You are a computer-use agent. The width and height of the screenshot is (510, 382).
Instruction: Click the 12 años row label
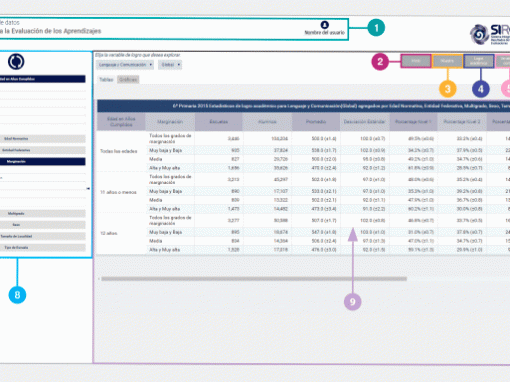point(109,233)
